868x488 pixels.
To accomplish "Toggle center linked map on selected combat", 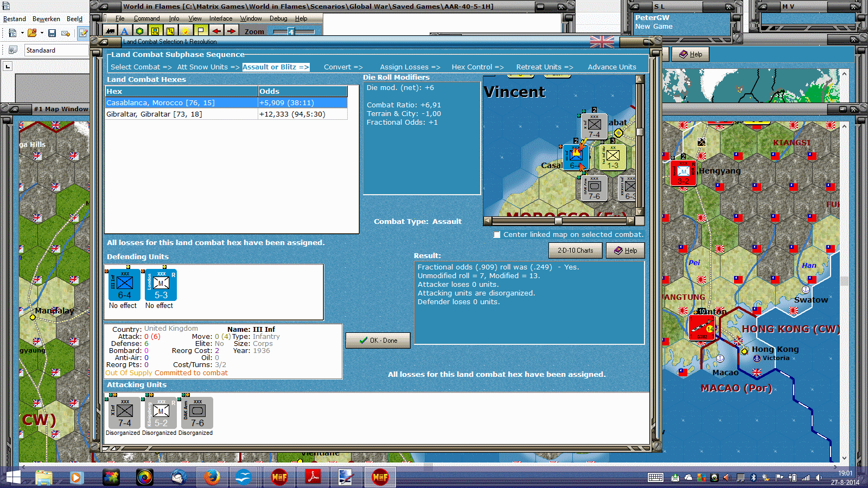I will click(x=497, y=235).
